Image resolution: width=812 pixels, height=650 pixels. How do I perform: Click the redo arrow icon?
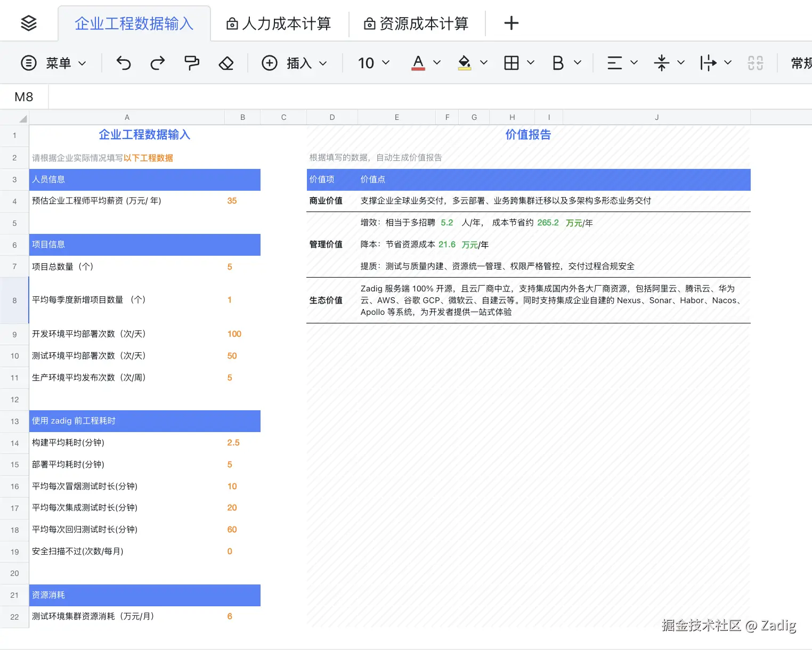[x=158, y=63]
